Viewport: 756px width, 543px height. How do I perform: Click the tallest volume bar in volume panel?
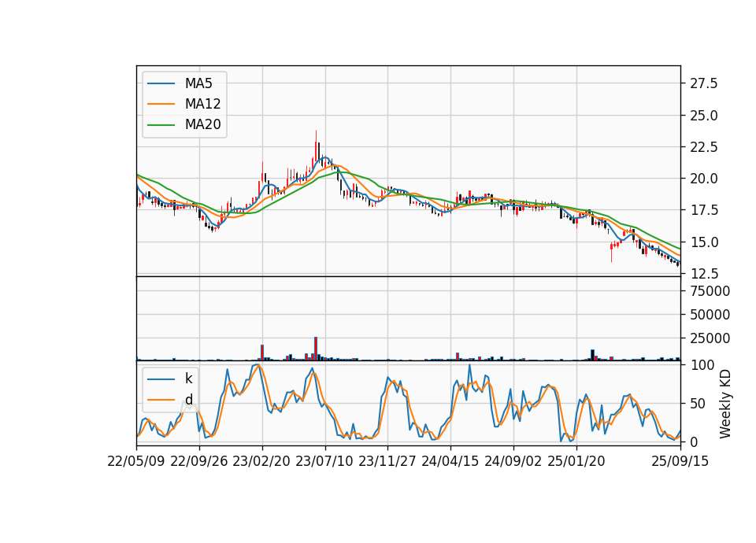pyautogui.click(x=316, y=349)
